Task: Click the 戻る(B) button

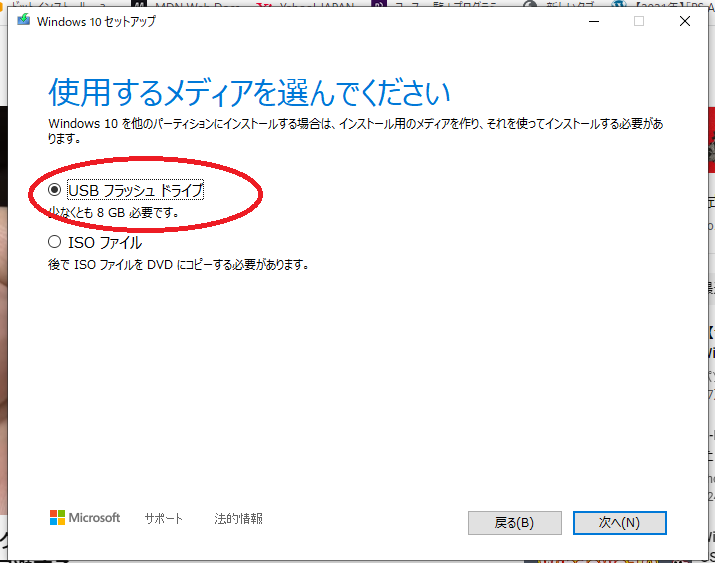Action: point(514,522)
